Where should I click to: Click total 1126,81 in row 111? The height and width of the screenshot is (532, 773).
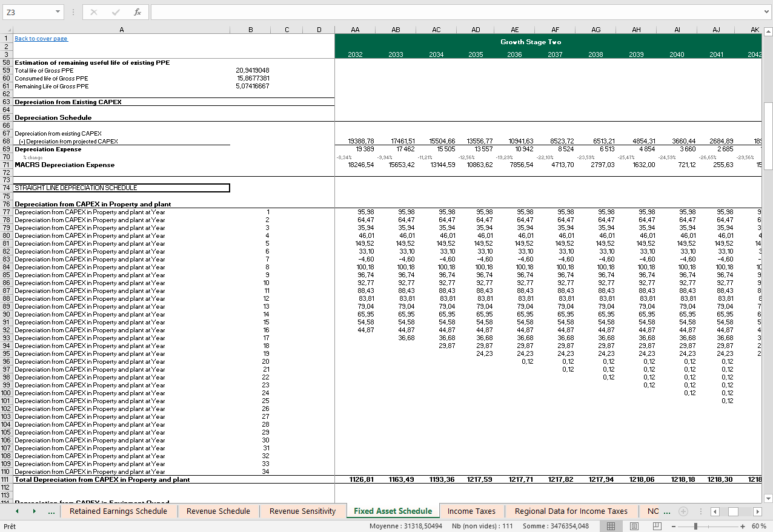pos(362,479)
